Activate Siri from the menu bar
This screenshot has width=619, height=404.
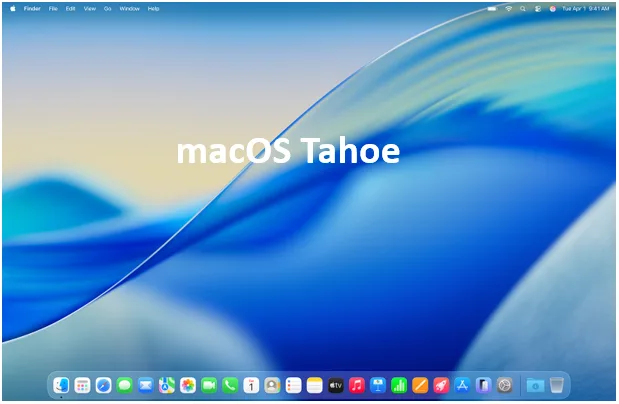click(x=553, y=8)
